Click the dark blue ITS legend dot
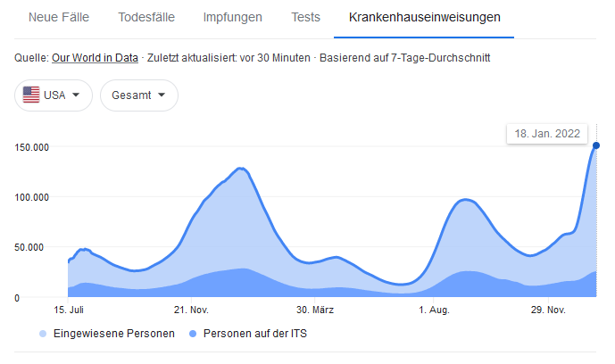 (195, 334)
